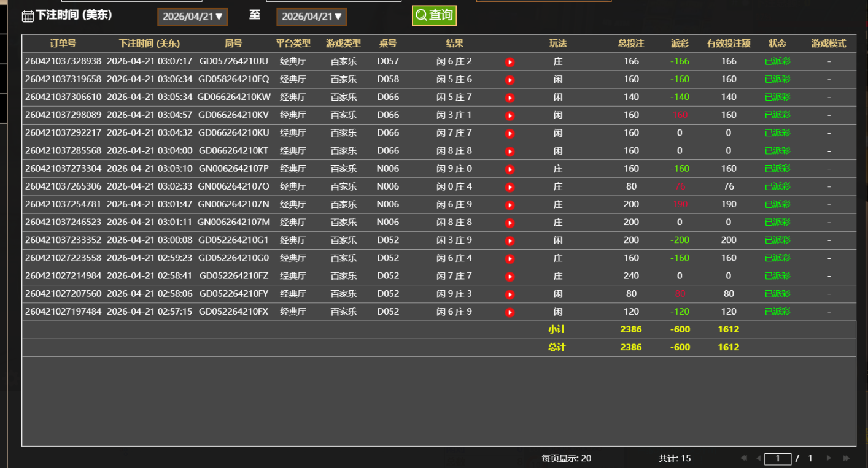Go to the last page arrow
The image size is (868, 468).
point(847,458)
